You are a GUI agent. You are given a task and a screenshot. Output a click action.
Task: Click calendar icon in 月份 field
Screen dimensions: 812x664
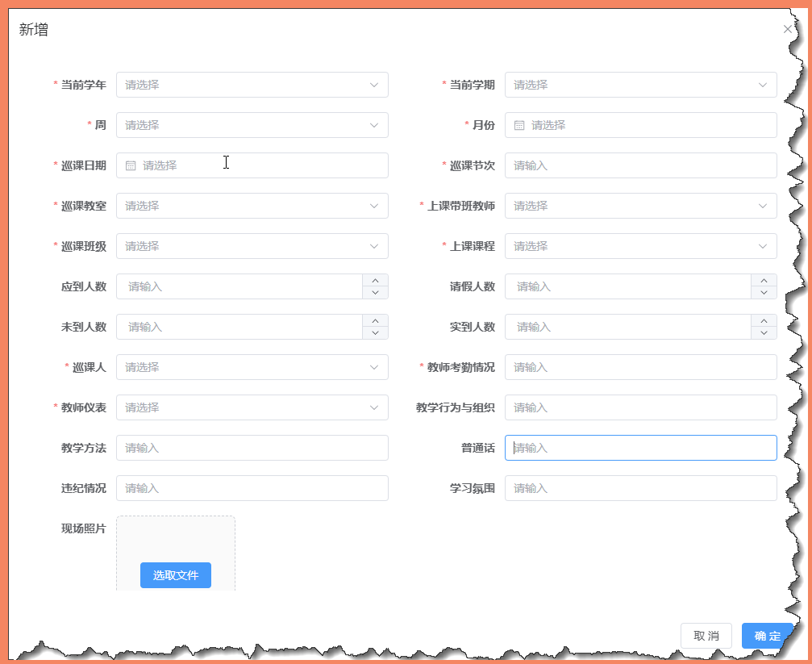click(519, 125)
